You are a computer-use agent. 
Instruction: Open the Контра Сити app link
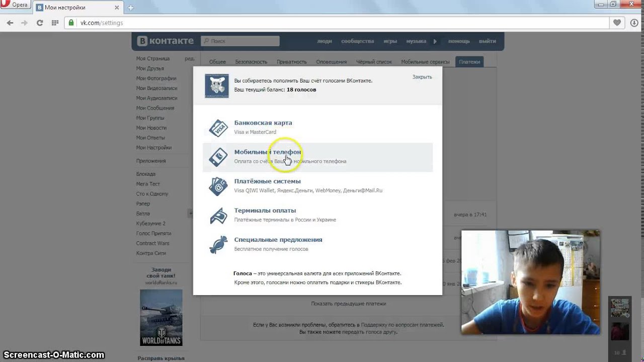click(x=151, y=253)
